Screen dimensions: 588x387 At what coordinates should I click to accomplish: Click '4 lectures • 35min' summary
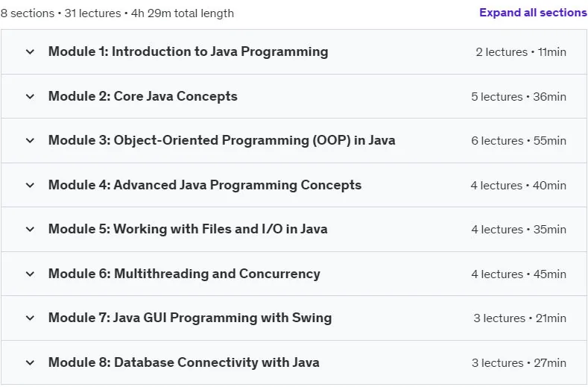click(x=519, y=229)
